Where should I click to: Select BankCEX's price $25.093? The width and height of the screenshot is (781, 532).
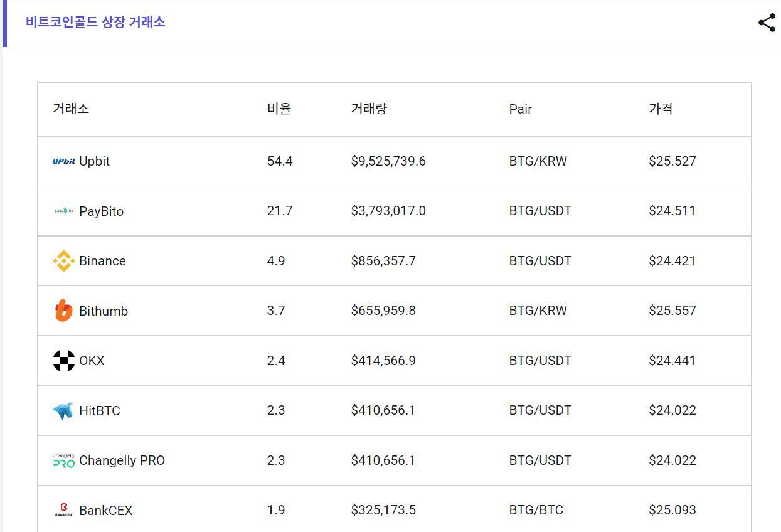tap(672, 510)
